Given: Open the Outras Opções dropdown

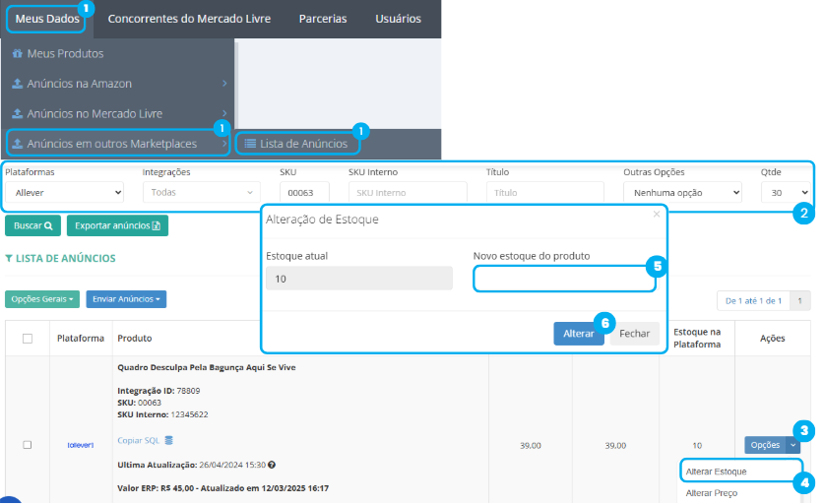Looking at the screenshot, I should [682, 193].
